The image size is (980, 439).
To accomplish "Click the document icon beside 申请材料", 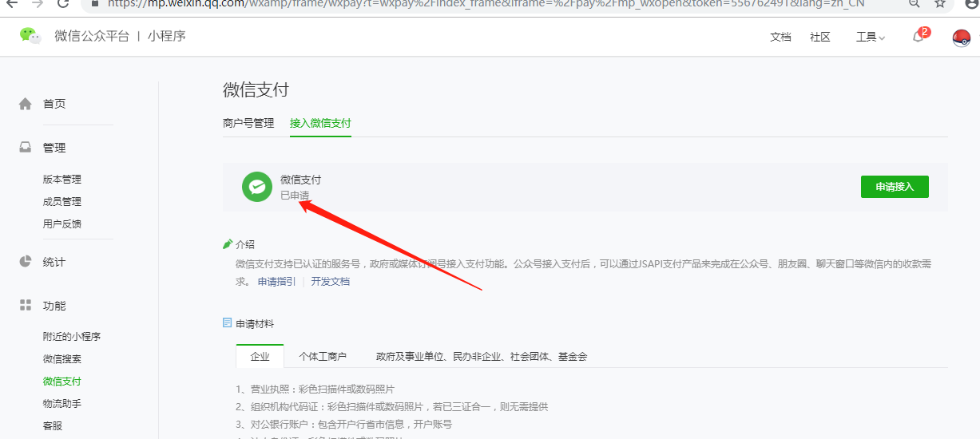I will [x=228, y=323].
